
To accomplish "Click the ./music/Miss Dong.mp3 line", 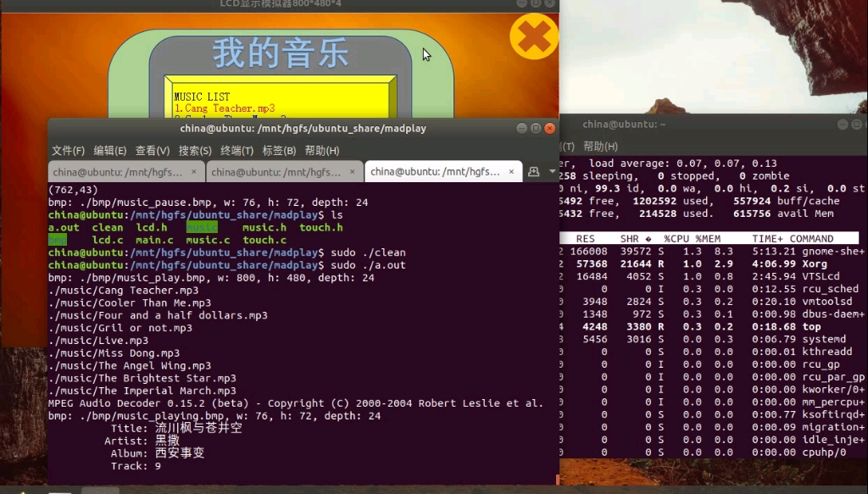I will (x=114, y=353).
